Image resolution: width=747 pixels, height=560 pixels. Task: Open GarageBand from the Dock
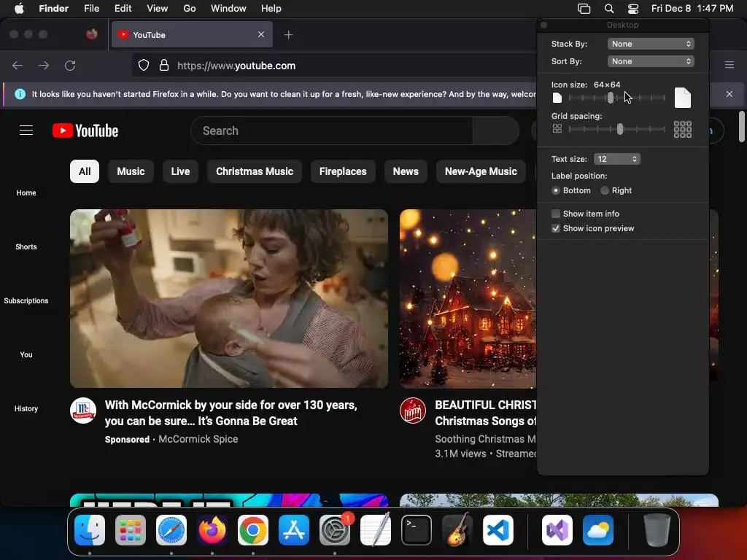click(x=457, y=530)
